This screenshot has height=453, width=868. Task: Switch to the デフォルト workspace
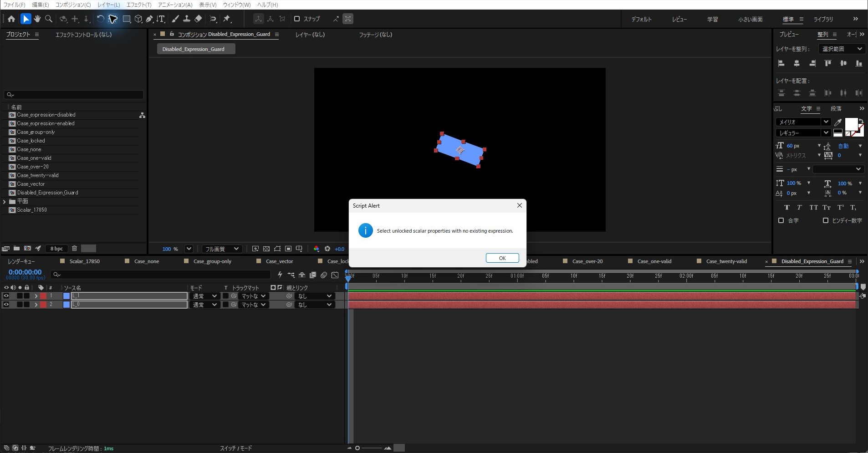point(641,19)
